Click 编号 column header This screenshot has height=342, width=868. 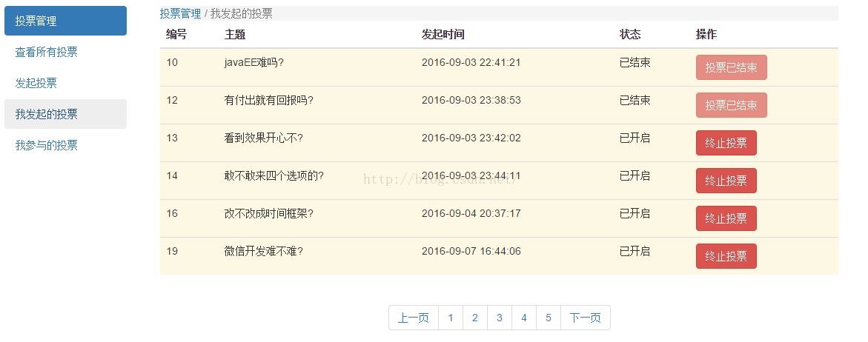click(x=176, y=34)
